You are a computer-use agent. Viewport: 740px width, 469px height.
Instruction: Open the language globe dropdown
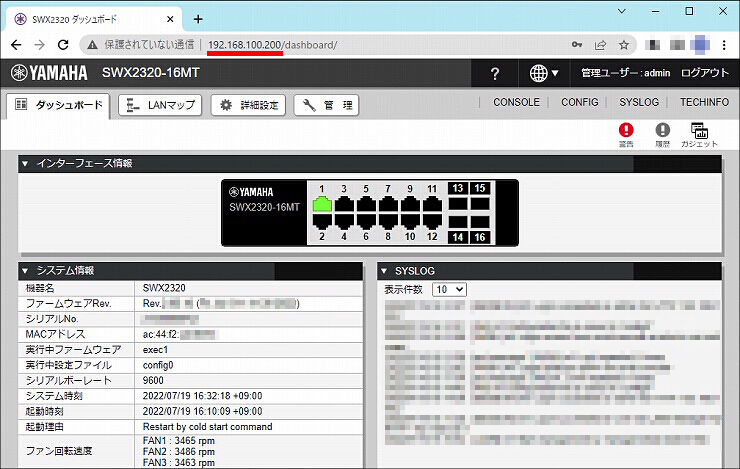tap(544, 73)
